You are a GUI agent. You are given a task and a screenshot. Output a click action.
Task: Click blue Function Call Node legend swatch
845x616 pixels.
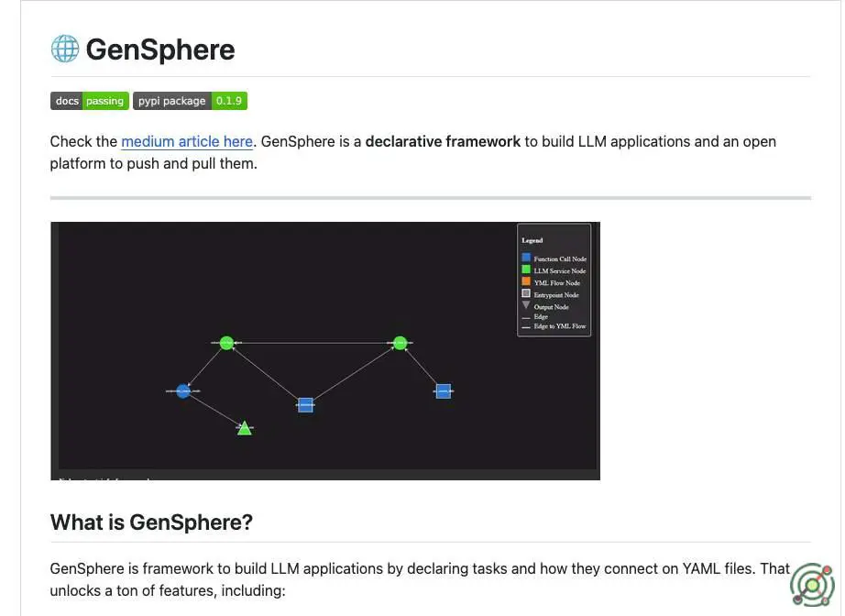(x=526, y=258)
